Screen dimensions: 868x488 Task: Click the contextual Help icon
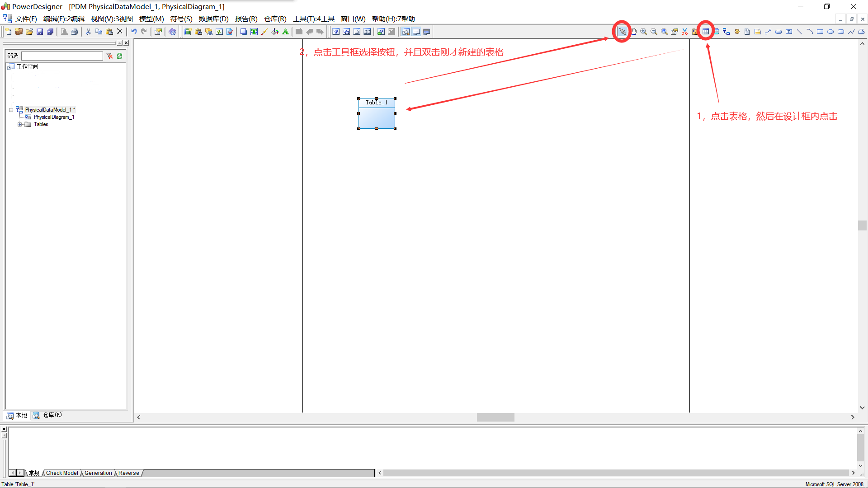click(x=172, y=32)
